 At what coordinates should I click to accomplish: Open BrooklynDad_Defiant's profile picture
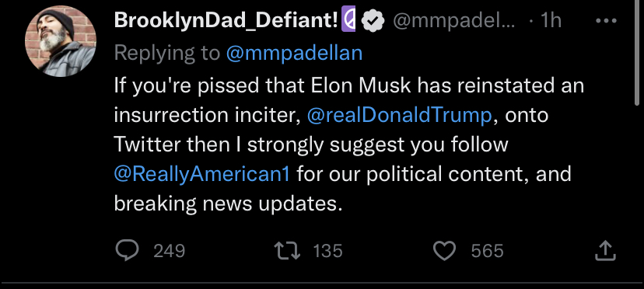tap(61, 41)
